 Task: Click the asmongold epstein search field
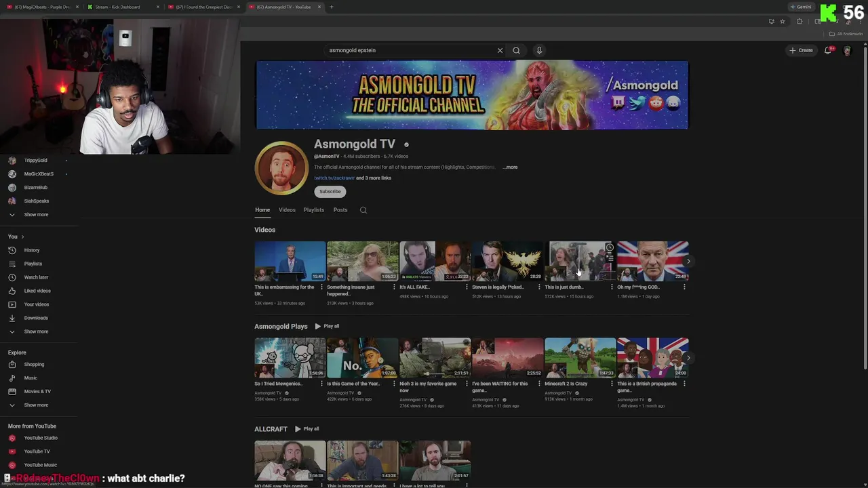click(x=411, y=50)
